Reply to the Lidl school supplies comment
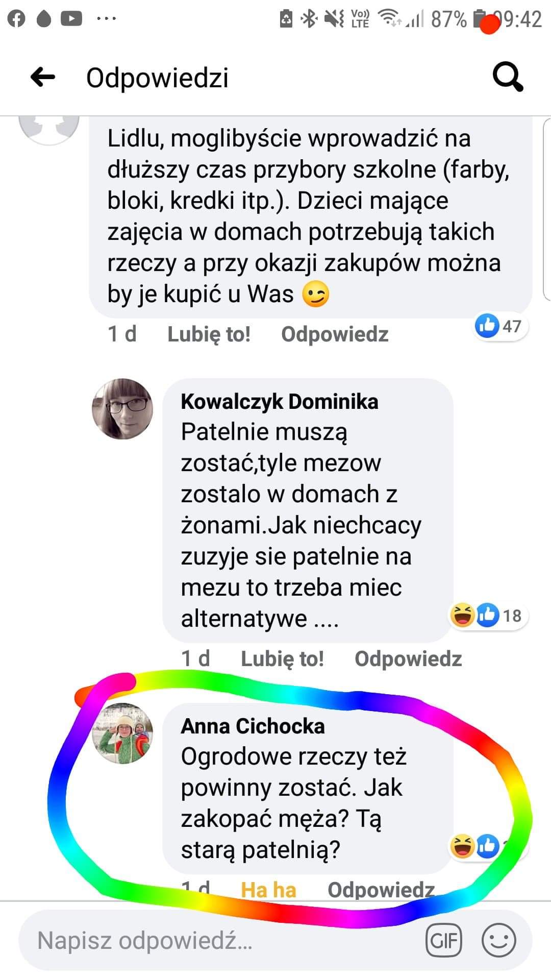 335,334
